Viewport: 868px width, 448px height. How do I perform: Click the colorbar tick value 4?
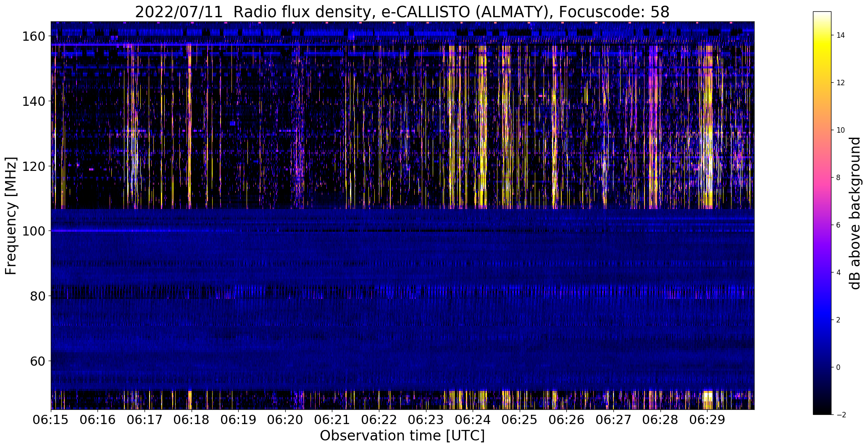click(x=839, y=272)
